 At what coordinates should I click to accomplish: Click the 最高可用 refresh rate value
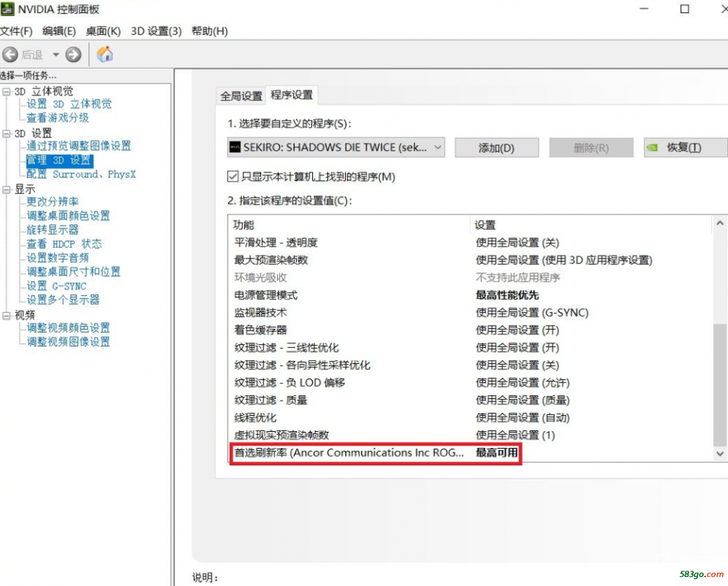496,452
